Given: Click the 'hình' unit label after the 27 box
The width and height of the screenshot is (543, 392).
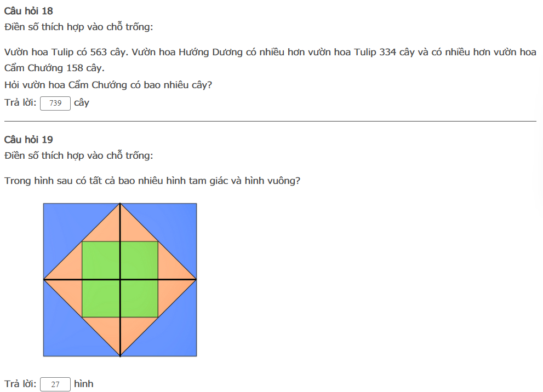Looking at the screenshot, I should (x=84, y=384).
